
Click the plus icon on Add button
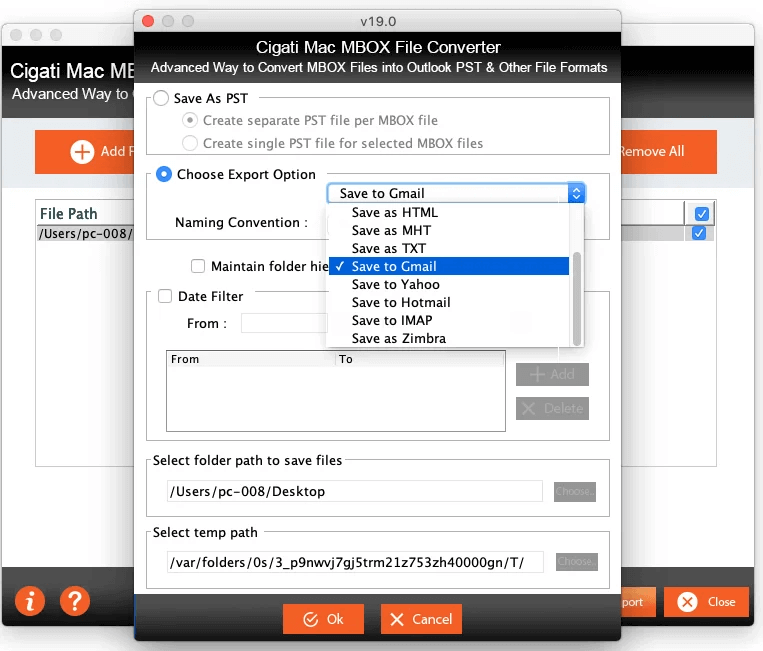pos(82,151)
